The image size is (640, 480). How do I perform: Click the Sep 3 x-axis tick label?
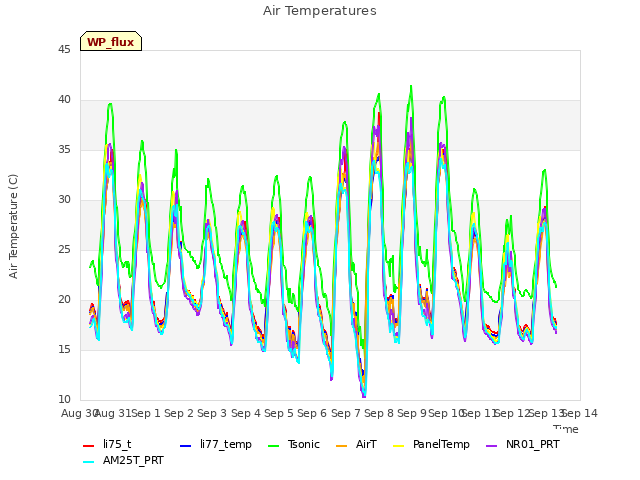[212, 413]
